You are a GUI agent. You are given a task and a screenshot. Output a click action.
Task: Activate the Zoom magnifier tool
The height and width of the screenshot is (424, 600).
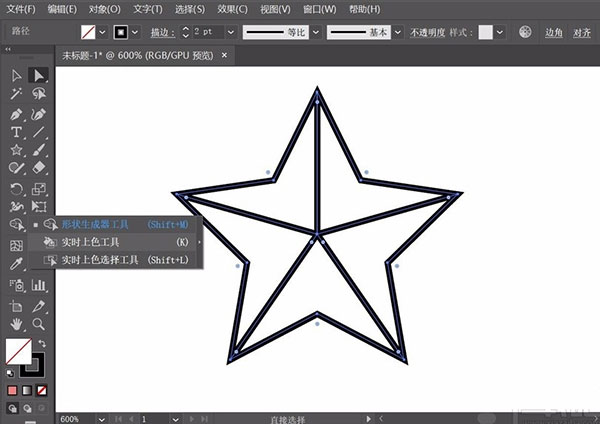39,324
